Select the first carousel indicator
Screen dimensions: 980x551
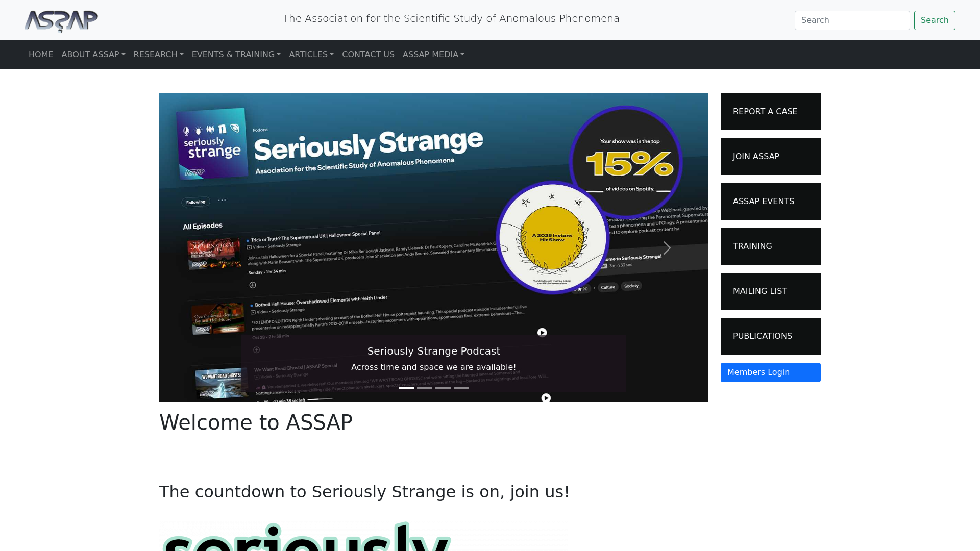click(x=406, y=388)
